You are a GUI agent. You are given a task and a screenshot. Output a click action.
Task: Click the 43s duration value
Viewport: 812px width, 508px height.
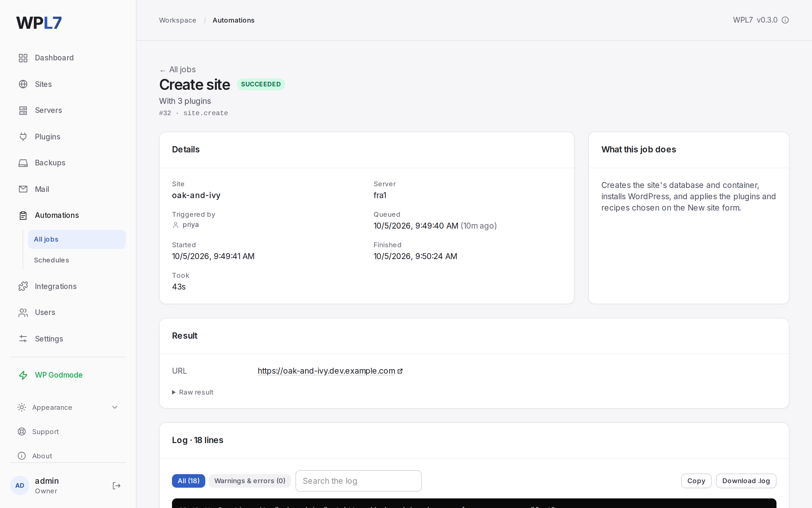click(179, 286)
